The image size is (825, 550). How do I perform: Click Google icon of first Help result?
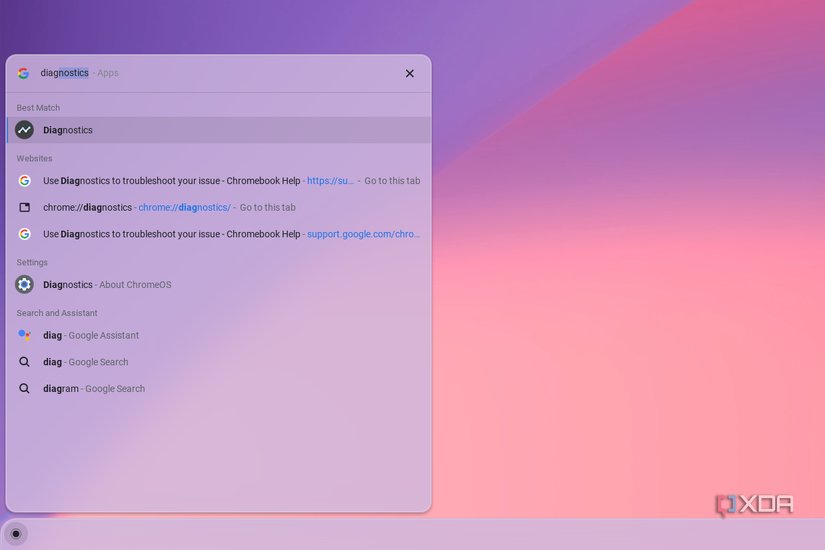click(x=24, y=181)
